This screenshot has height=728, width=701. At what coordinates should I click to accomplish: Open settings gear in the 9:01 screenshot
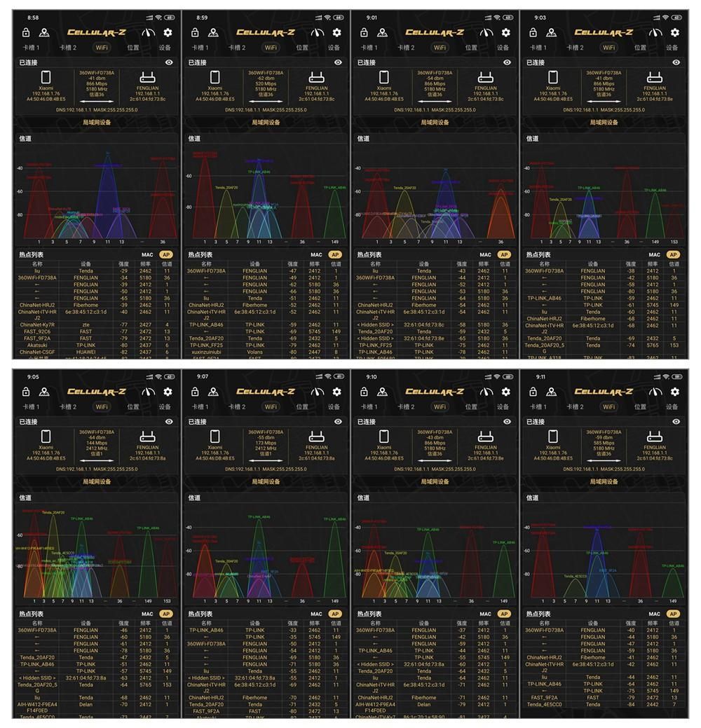[x=506, y=32]
